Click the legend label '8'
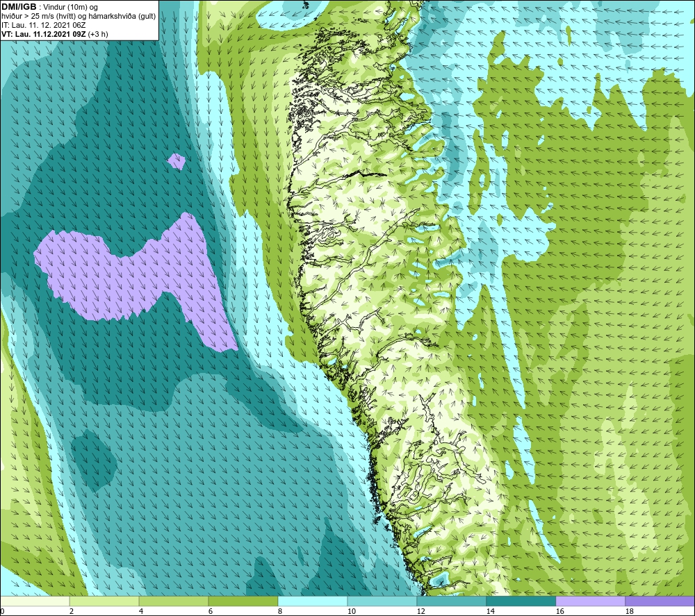The image size is (695, 616). 279,611
